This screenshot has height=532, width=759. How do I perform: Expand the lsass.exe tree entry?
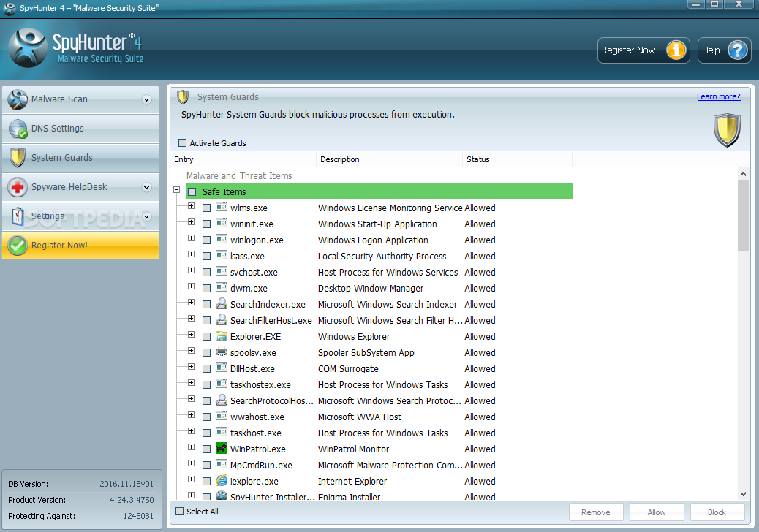[191, 254]
